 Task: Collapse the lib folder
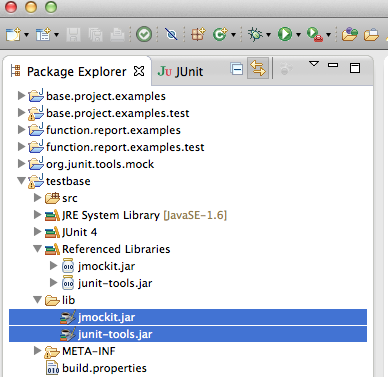37,300
